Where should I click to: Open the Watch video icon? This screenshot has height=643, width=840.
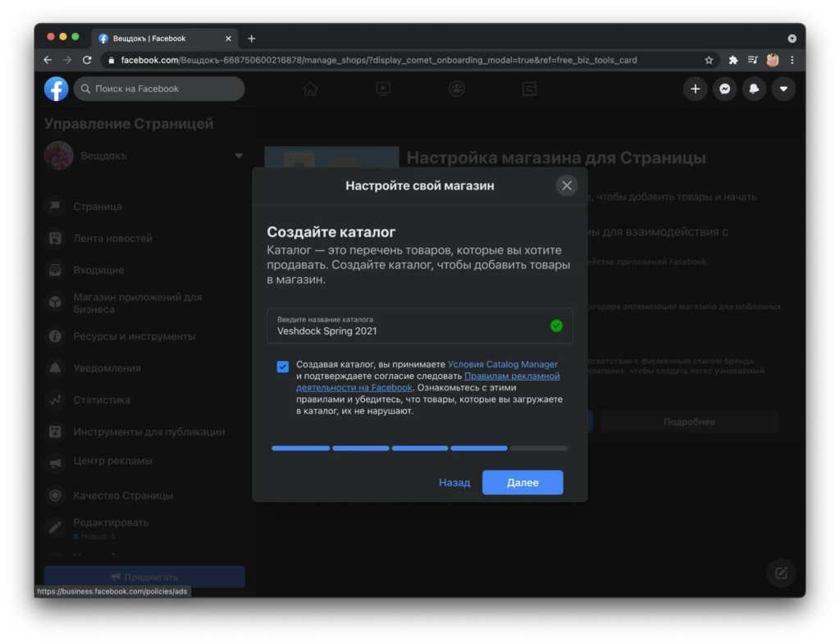[383, 89]
